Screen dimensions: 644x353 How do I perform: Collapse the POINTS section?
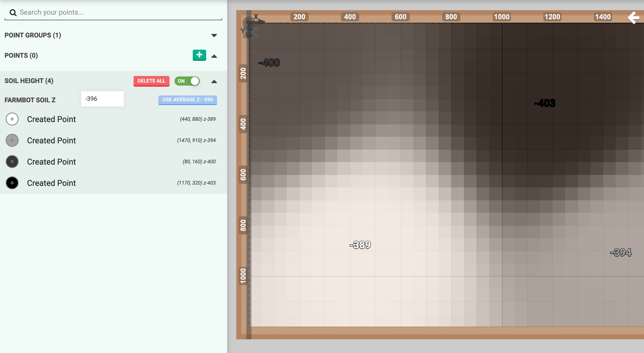click(214, 56)
